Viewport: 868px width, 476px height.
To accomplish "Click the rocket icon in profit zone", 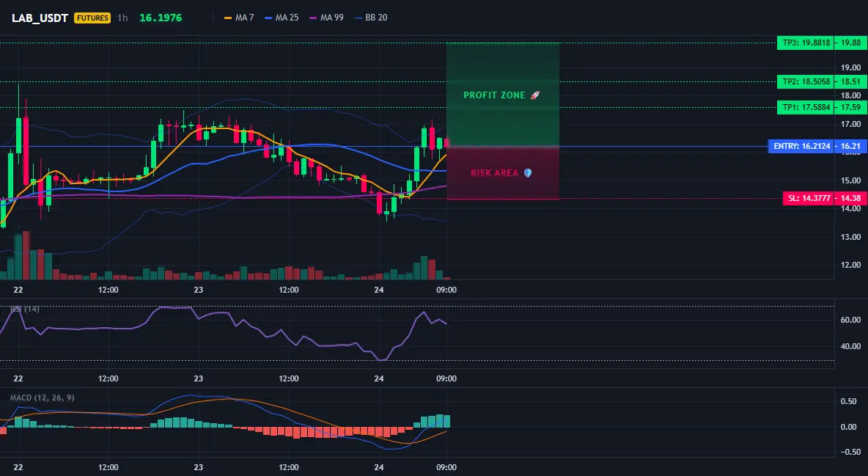I will pyautogui.click(x=534, y=95).
